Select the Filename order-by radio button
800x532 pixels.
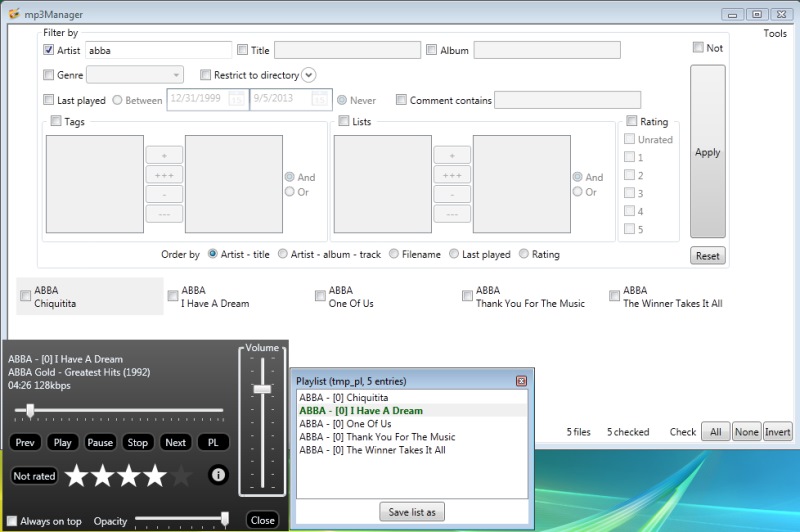(394, 254)
